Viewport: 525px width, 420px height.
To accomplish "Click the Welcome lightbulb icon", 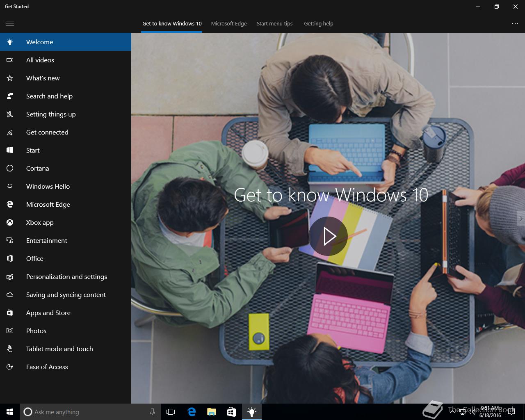I will [10, 42].
